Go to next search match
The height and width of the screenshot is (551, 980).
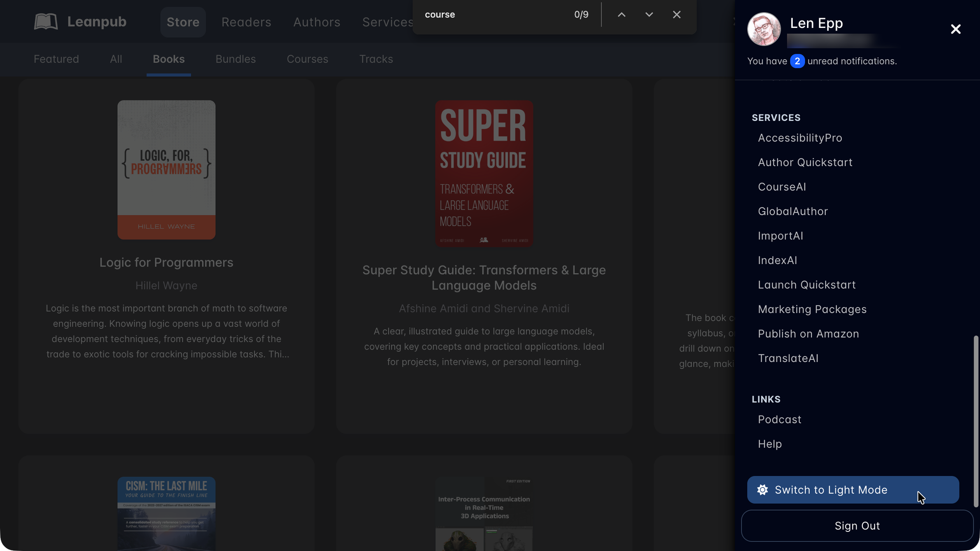(649, 15)
